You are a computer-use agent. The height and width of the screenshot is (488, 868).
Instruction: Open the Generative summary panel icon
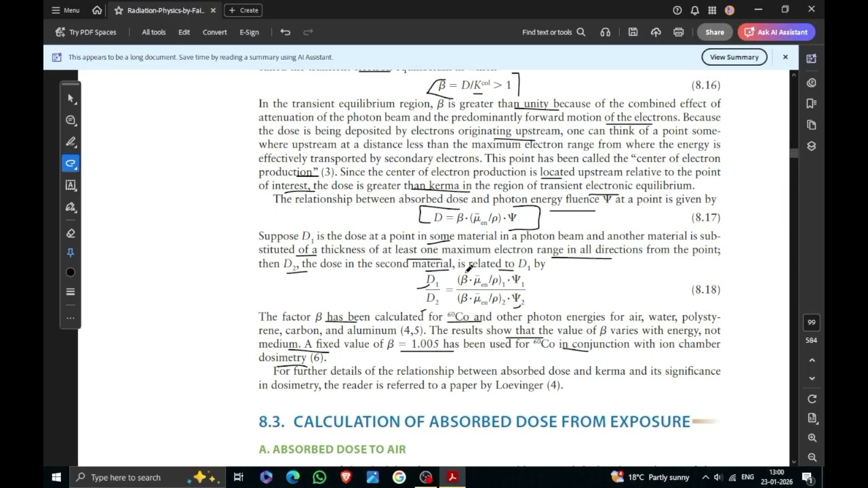[811, 82]
